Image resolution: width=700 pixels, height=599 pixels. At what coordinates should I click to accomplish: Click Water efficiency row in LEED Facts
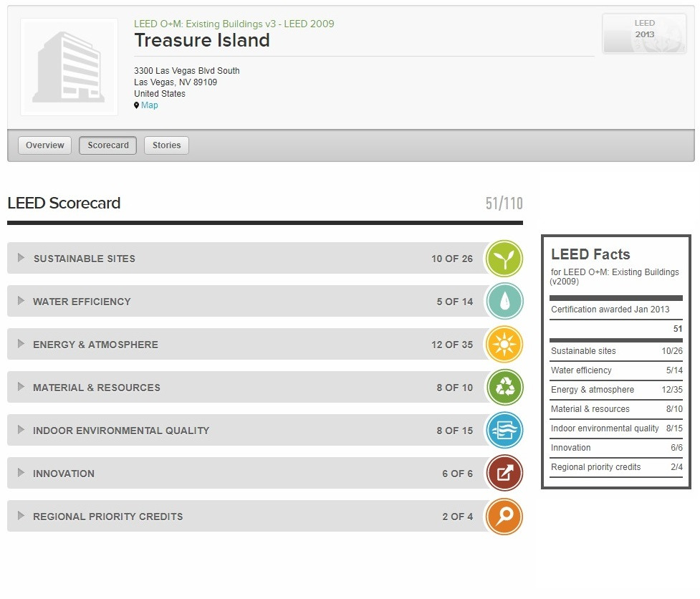(x=616, y=370)
